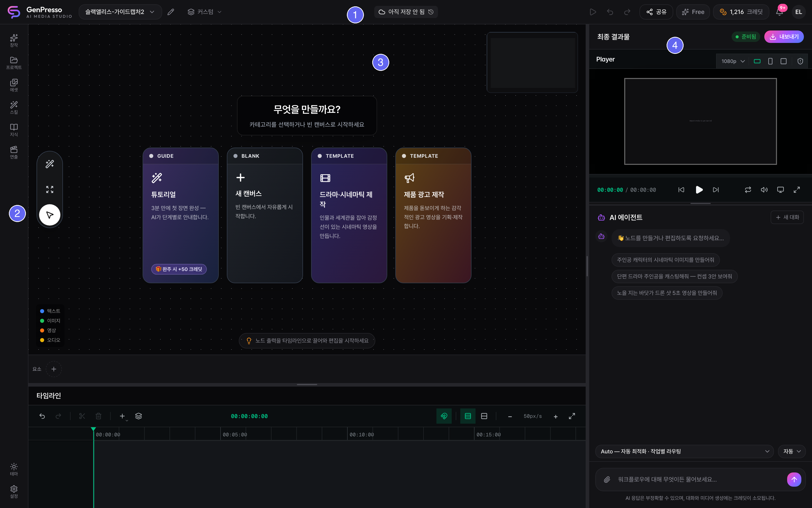
Task: Select portrait aspect ratio in player
Action: [770, 61]
